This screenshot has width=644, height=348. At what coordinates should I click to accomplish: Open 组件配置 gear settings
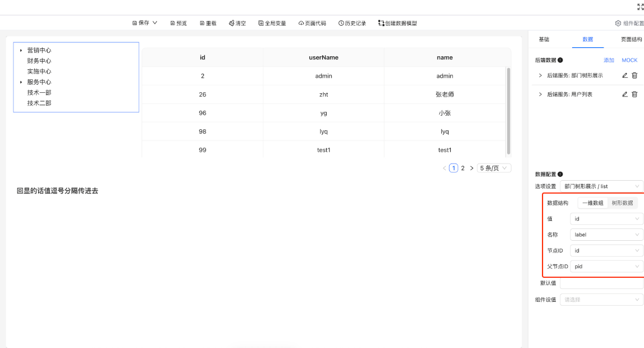[x=618, y=23]
